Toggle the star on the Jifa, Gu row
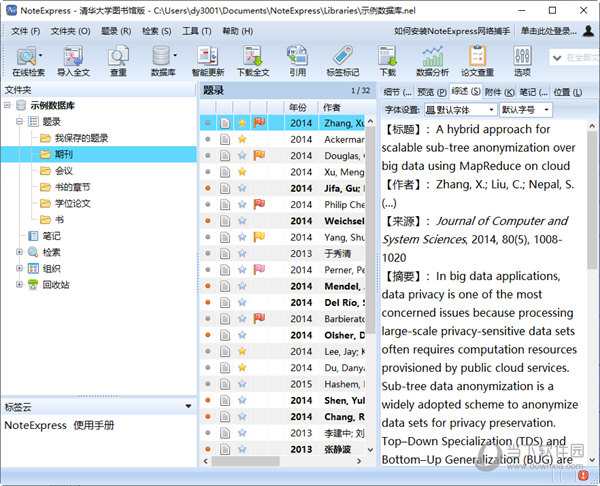The width and height of the screenshot is (600, 486). point(242,188)
